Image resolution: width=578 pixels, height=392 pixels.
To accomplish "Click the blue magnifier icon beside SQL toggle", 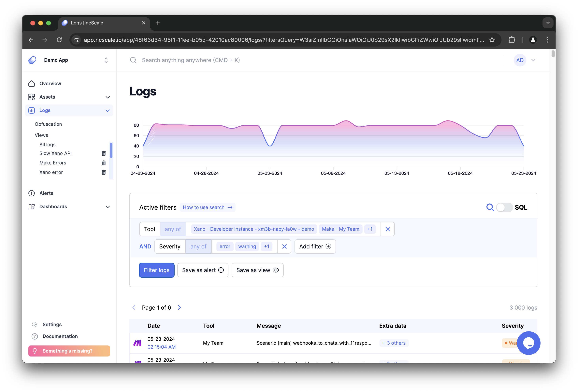I will [490, 207].
